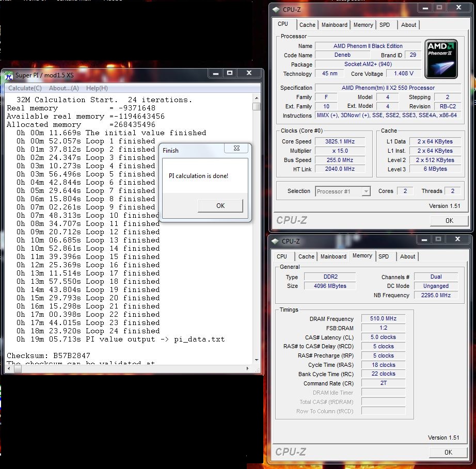Click the upper CPU-Z window title icon
Viewport: 476px width, 469px height.
tap(276, 10)
